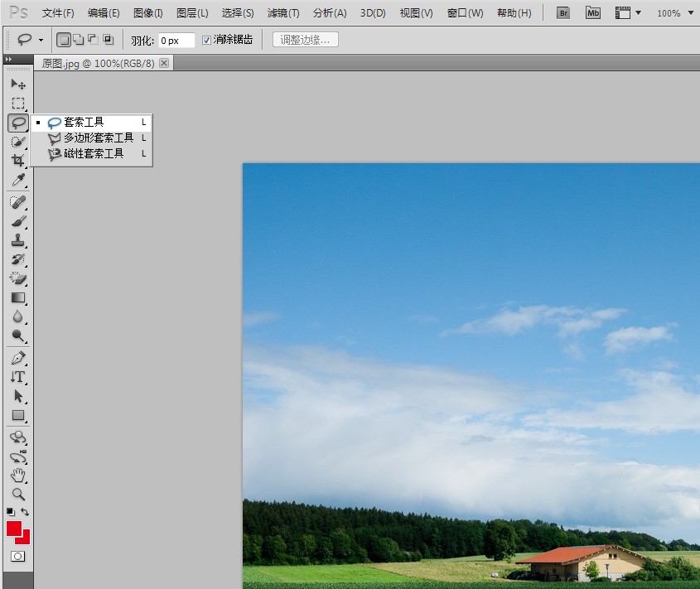700x589 pixels.
Task: Choose 'Add to selection' mode button
Action: coord(78,41)
